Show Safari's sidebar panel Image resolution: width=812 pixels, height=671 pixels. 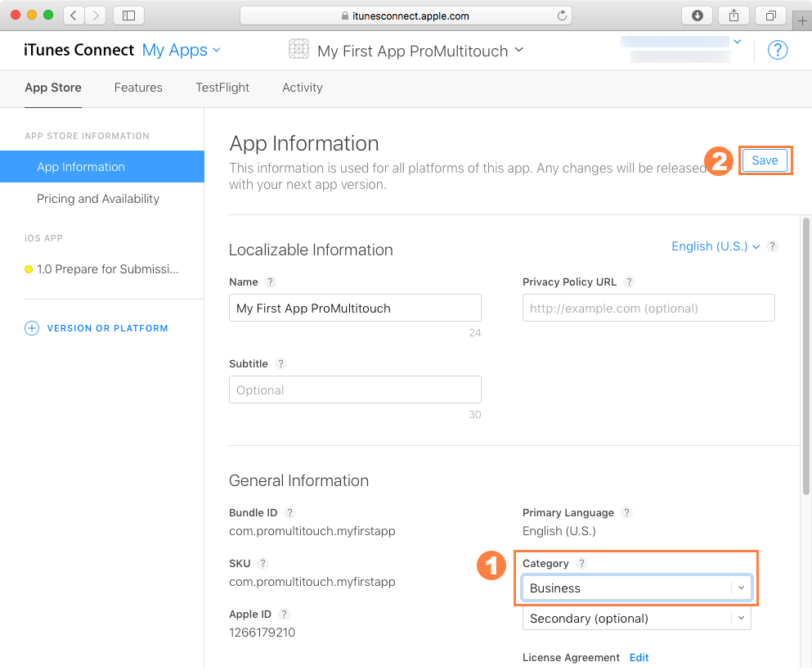click(128, 16)
